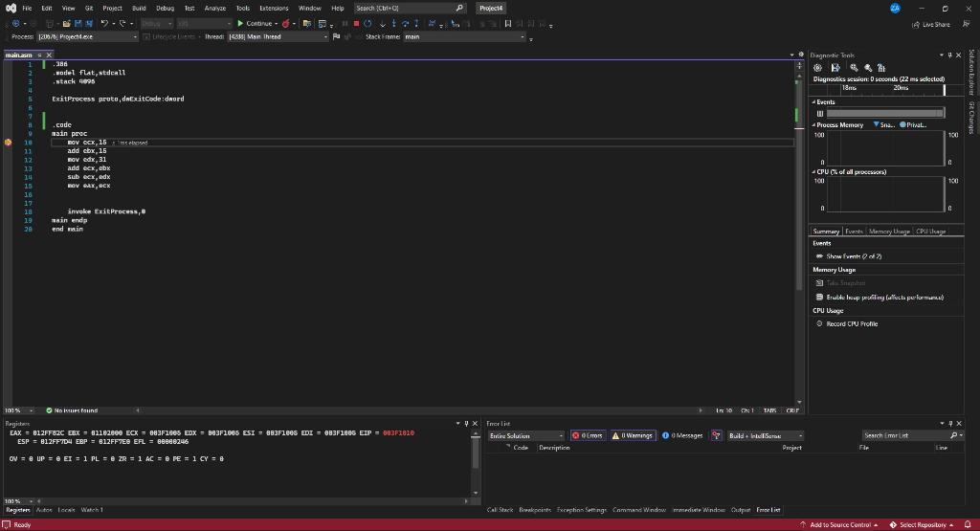Switch to the Output tab

(x=741, y=510)
